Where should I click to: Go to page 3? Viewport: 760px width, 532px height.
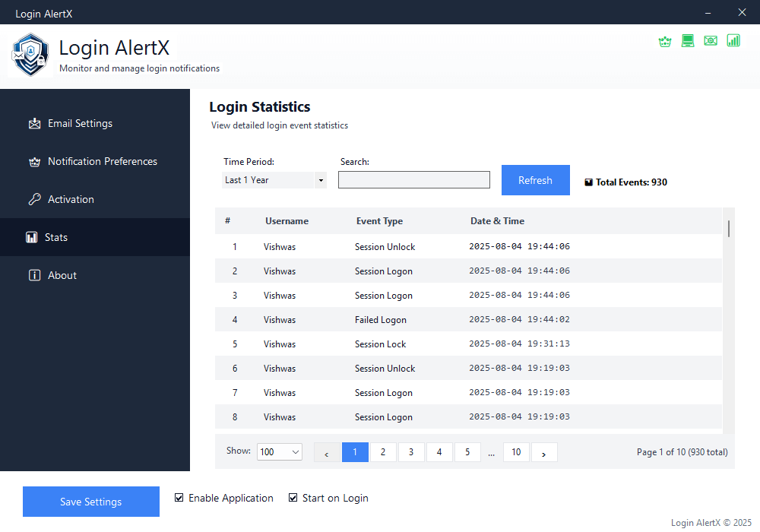coord(411,452)
